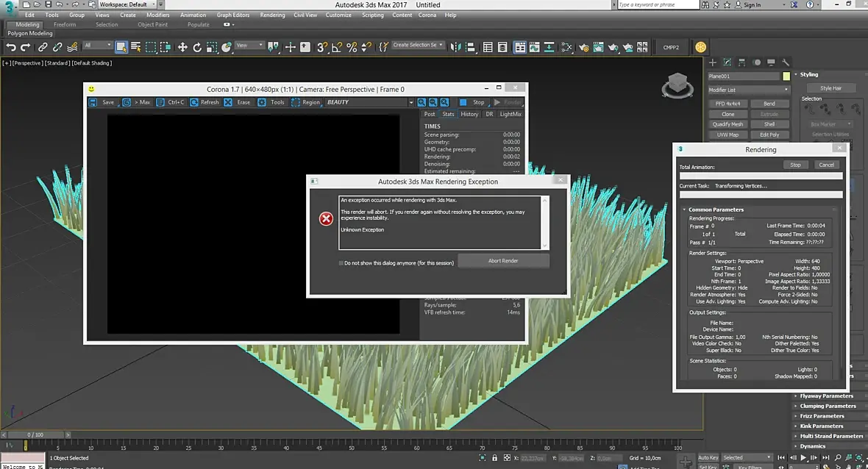Click the Angle Snap toggle icon
The width and height of the screenshot is (868, 469).
(337, 47)
